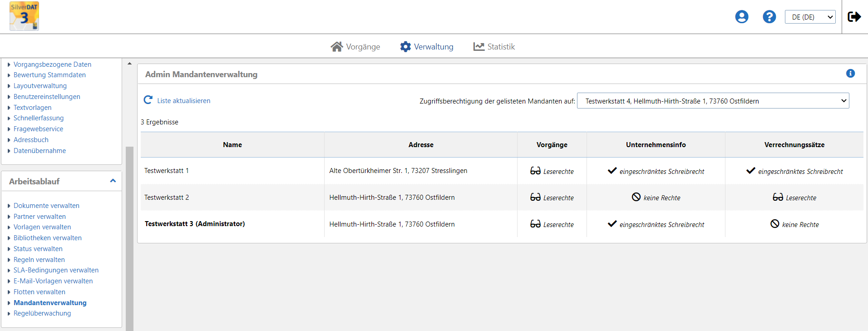Click the Name column header
The image size is (868, 331).
point(232,145)
